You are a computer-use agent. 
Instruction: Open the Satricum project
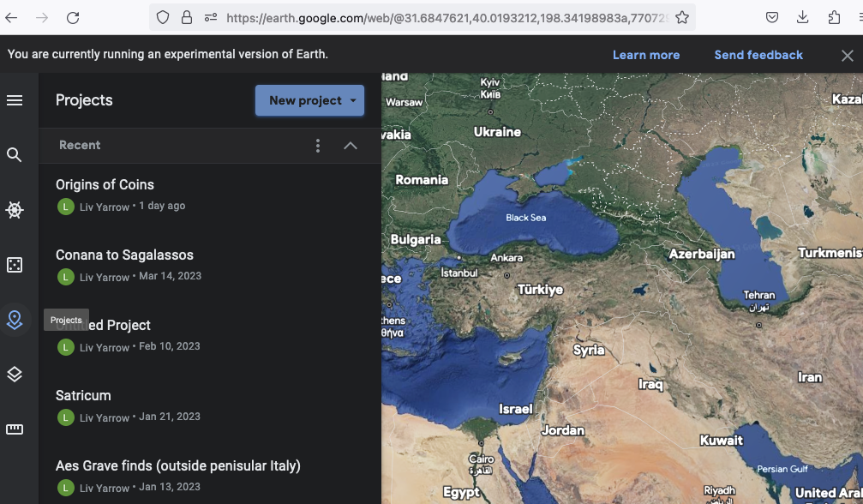(83, 396)
